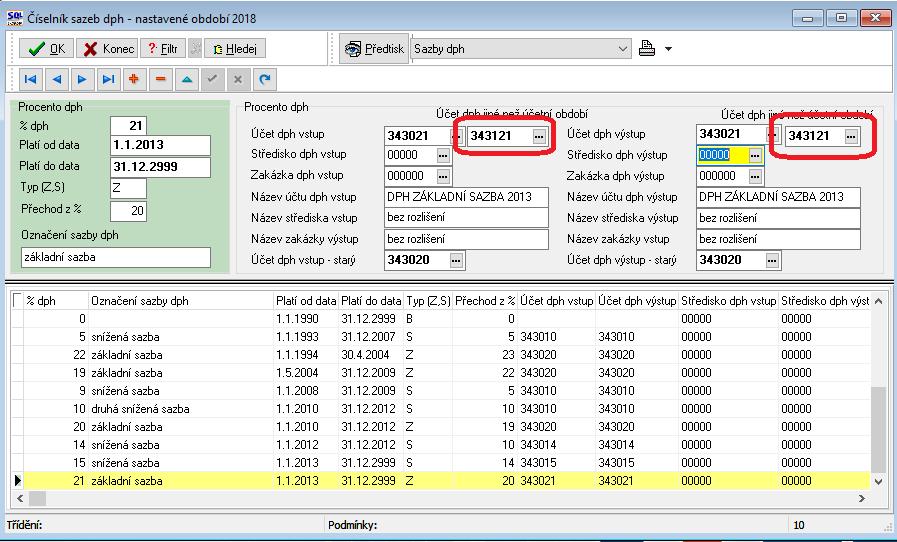This screenshot has height=542, width=897.
Task: Click disabled scissors icon next to Filtr
Action: 196,49
